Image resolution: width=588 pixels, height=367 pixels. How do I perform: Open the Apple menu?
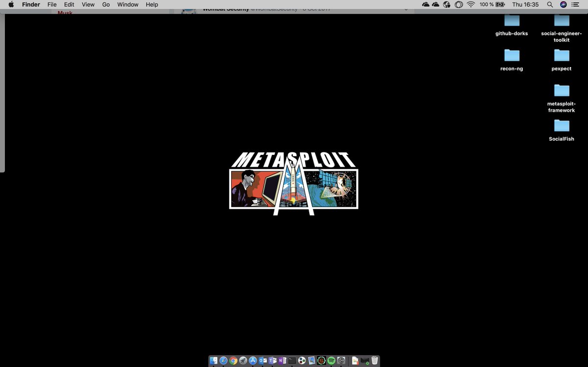click(11, 4)
